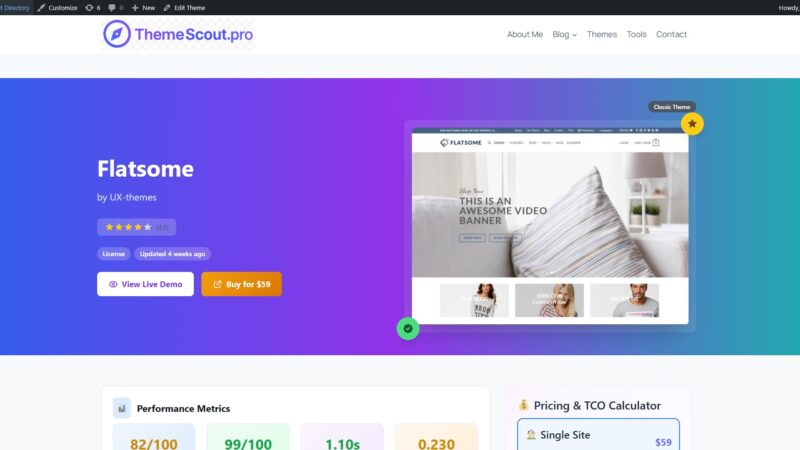The image size is (800, 450).
Task: Click the Contact navigation link
Action: (x=671, y=34)
